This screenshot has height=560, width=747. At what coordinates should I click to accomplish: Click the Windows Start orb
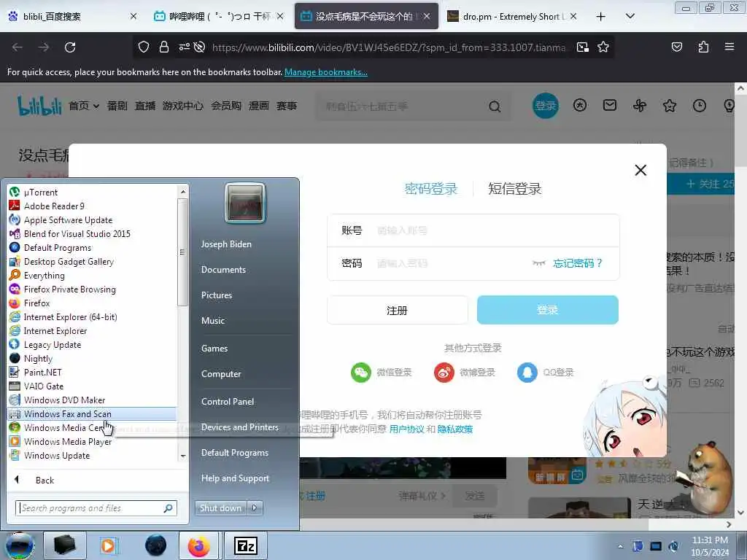click(18, 545)
